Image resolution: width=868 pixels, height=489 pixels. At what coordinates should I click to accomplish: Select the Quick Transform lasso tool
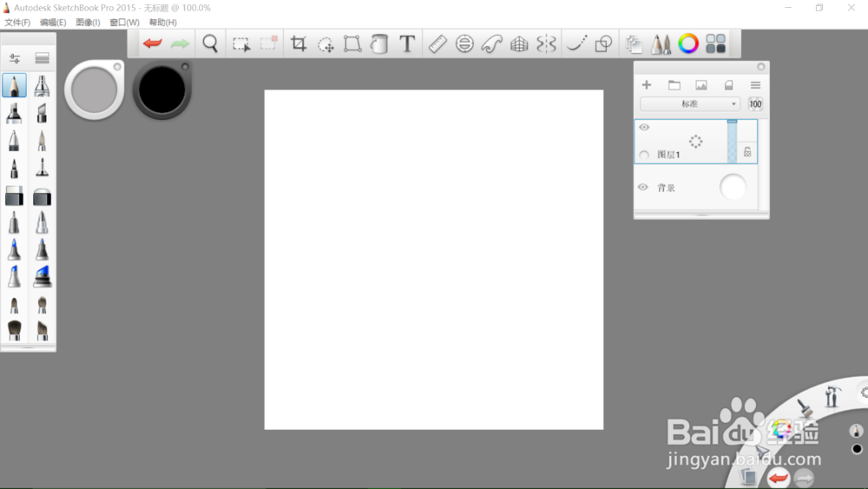pos(325,44)
